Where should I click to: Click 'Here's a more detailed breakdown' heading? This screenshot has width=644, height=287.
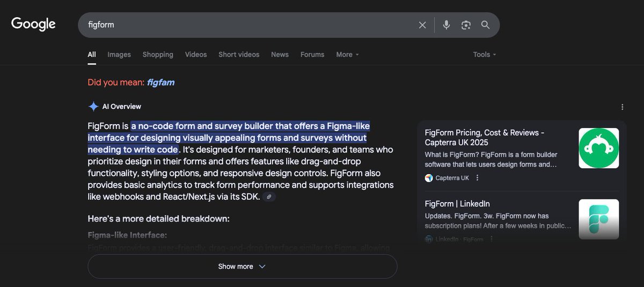tap(159, 219)
